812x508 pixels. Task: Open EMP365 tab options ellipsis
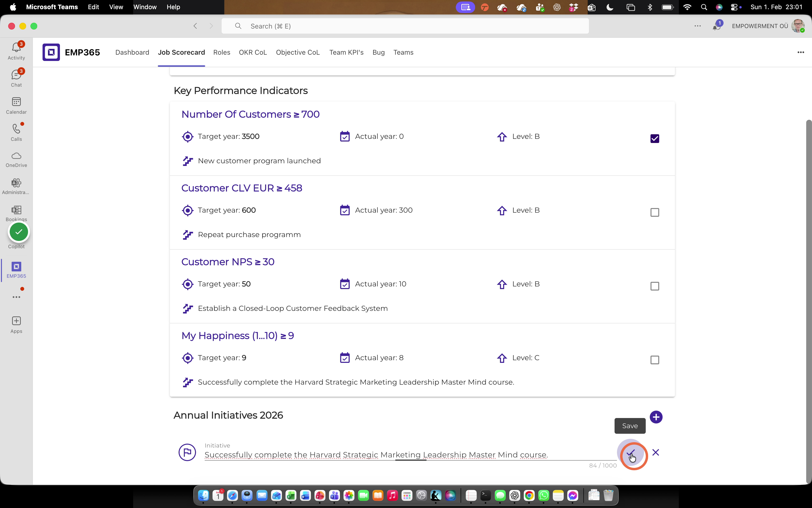(801, 52)
